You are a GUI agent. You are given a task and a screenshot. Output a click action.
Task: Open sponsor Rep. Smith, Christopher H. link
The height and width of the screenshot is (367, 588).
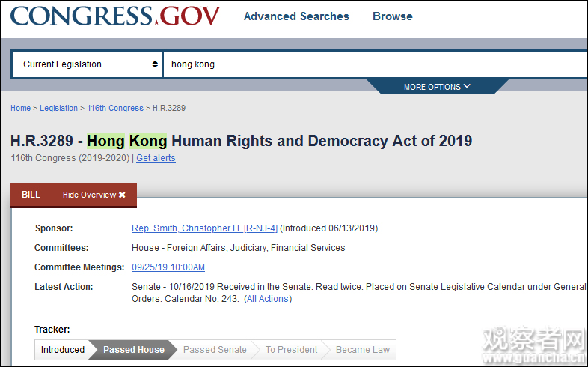click(x=204, y=228)
